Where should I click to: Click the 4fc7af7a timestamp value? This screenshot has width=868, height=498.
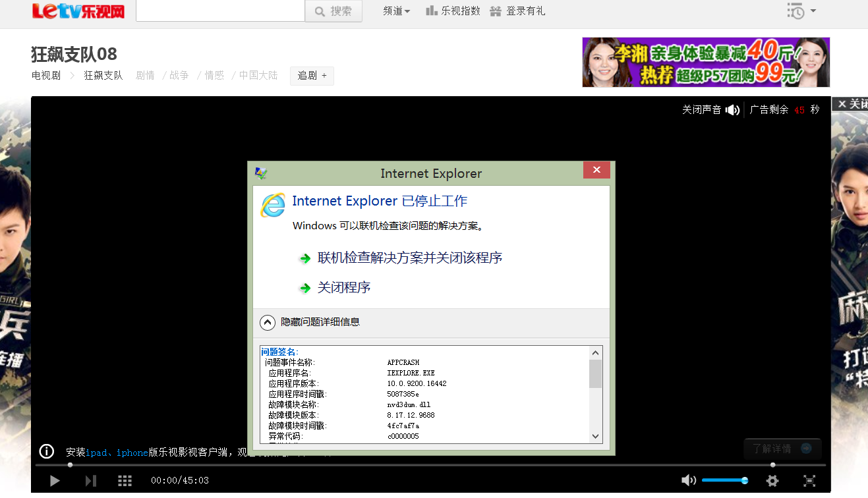(x=403, y=426)
